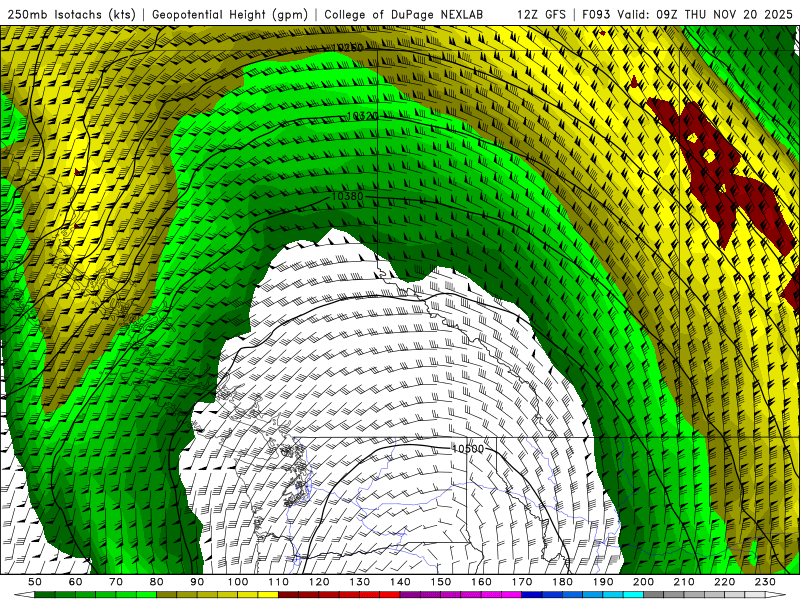This screenshot has height=600, width=800.
Task: Click the 150 knot legend value
Action: pyautogui.click(x=441, y=582)
